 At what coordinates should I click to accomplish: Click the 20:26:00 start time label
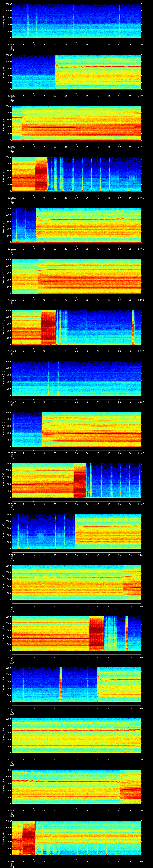point(12,249)
